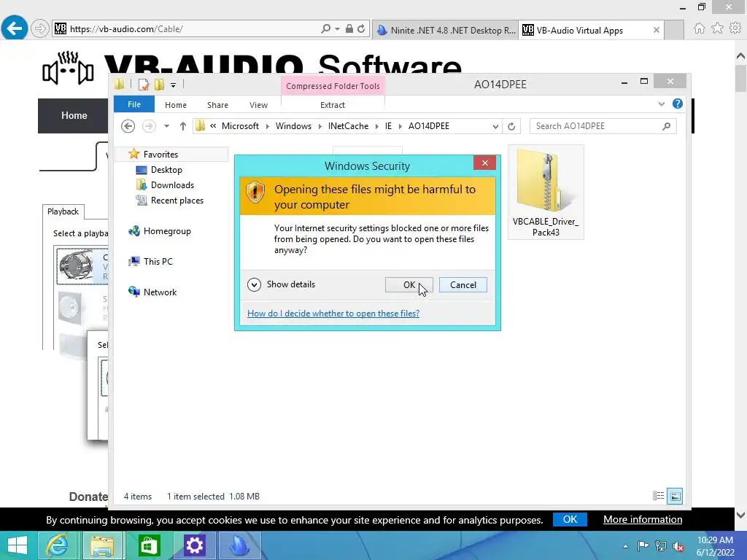
Task: Switch to Details view in Explorer status bar
Action: [x=659, y=496]
